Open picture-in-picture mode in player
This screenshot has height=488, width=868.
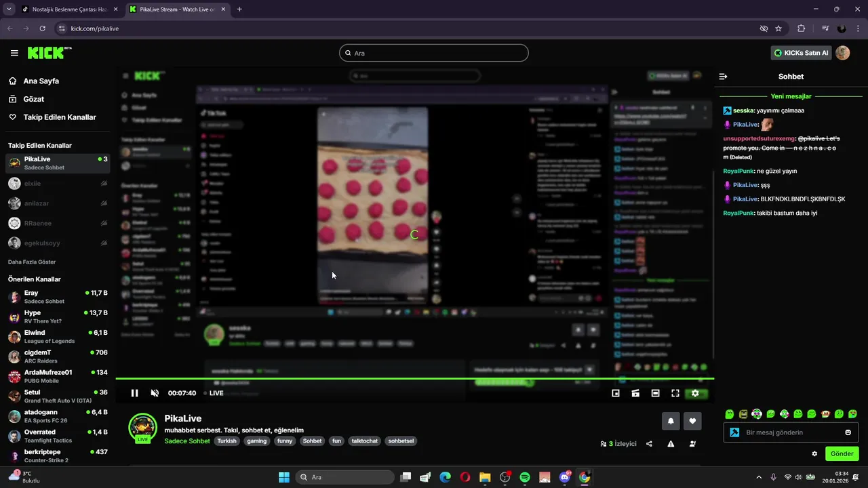tap(616, 393)
